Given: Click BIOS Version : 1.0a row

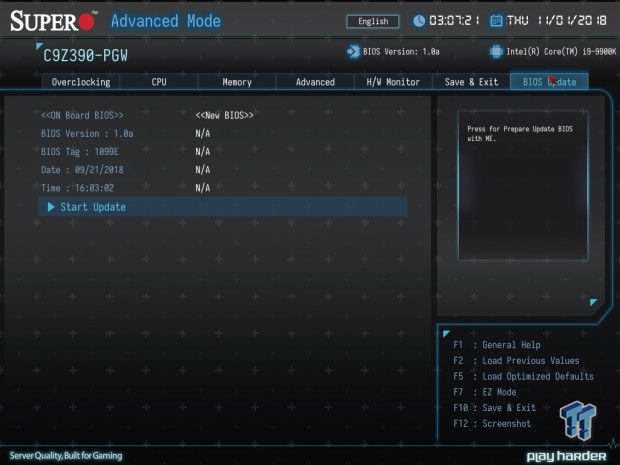Looking at the screenshot, I should [x=87, y=134].
